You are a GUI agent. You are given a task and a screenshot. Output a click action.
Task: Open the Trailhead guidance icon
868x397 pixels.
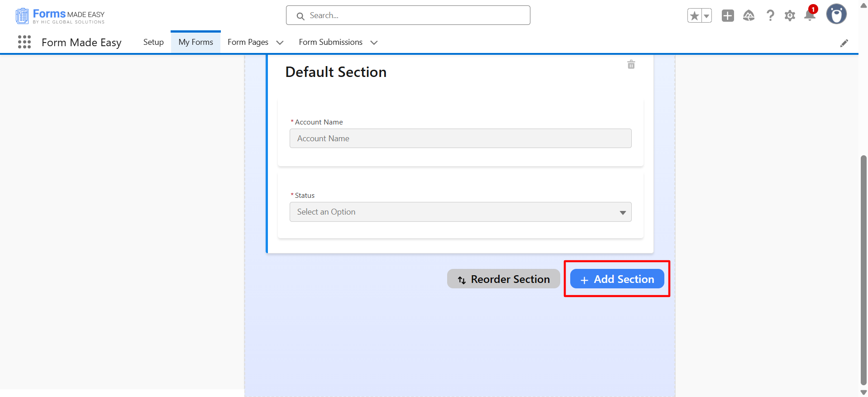[x=749, y=16]
